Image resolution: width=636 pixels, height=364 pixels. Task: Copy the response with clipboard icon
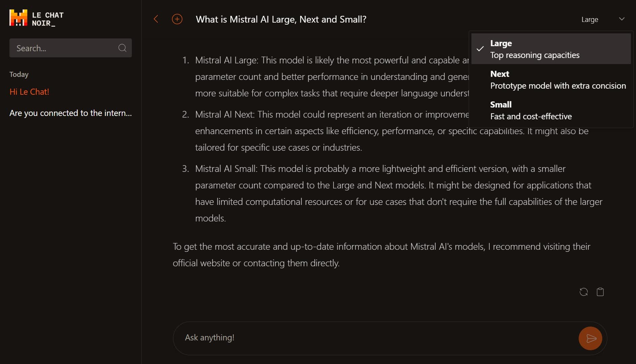coord(600,292)
